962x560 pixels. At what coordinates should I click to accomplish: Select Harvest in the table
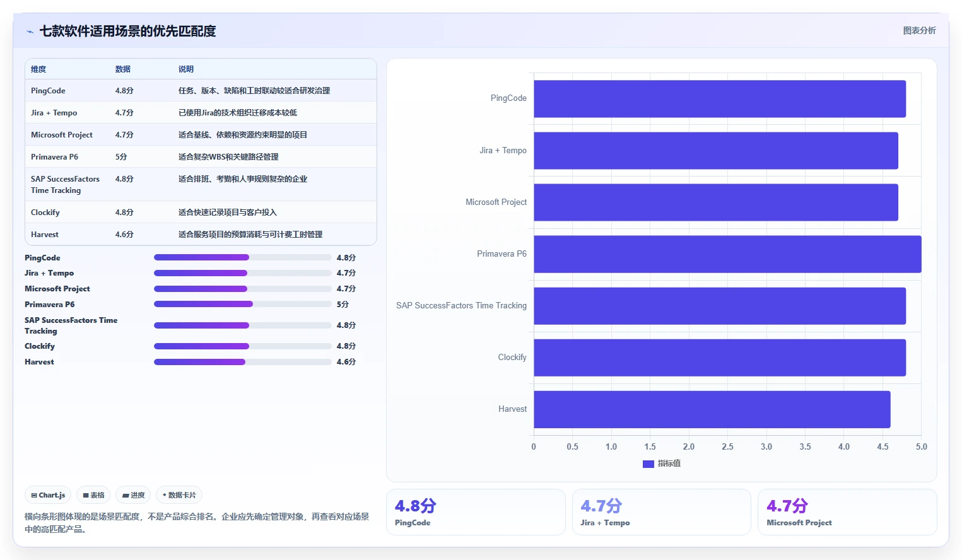[x=44, y=235]
